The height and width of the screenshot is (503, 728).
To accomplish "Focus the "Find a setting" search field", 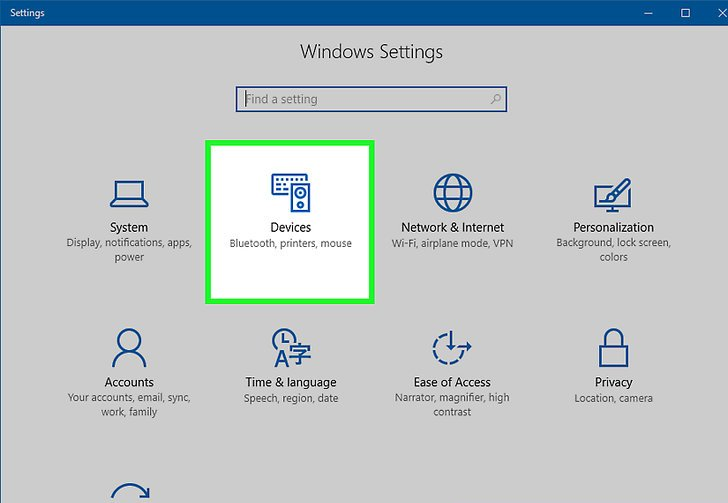I will pyautogui.click(x=360, y=100).
